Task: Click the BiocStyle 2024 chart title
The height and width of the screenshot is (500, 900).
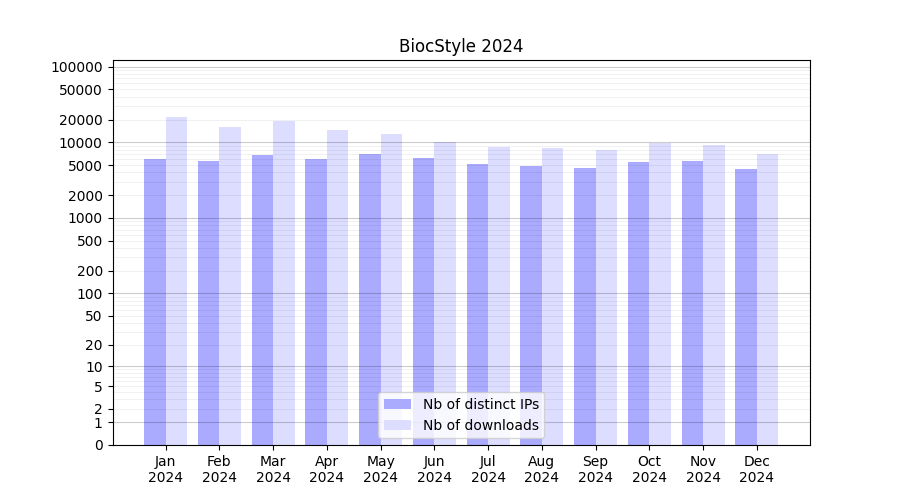Action: (461, 46)
